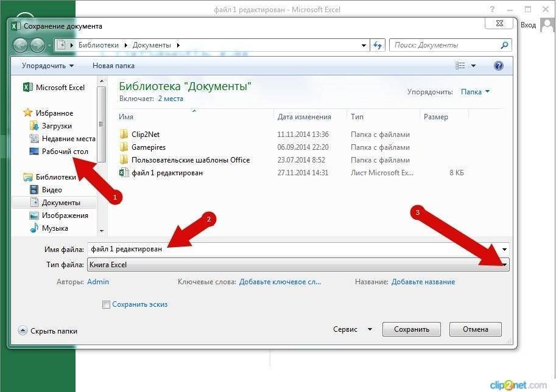The width and height of the screenshot is (556, 392).
Task: Select Microsoft Excel in the sidebar
Action: (x=60, y=88)
